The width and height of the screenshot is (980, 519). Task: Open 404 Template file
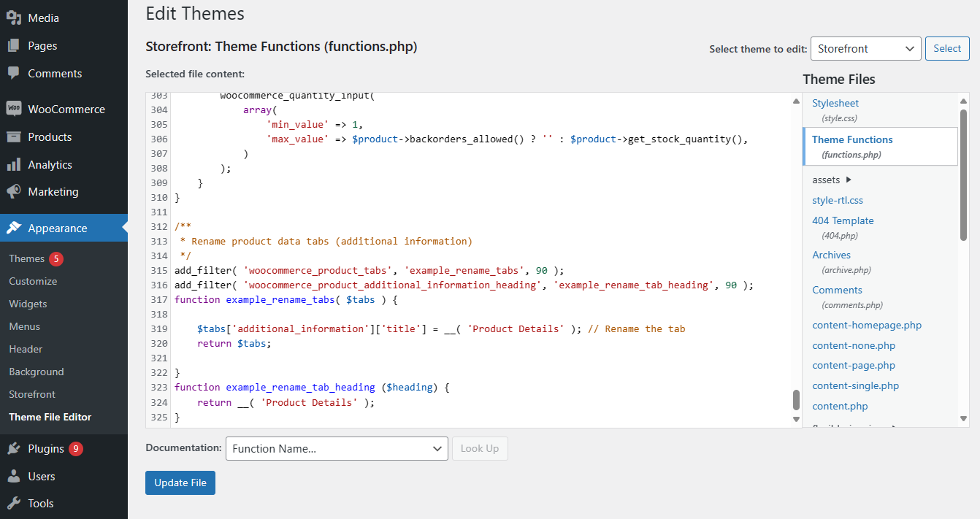[843, 220]
